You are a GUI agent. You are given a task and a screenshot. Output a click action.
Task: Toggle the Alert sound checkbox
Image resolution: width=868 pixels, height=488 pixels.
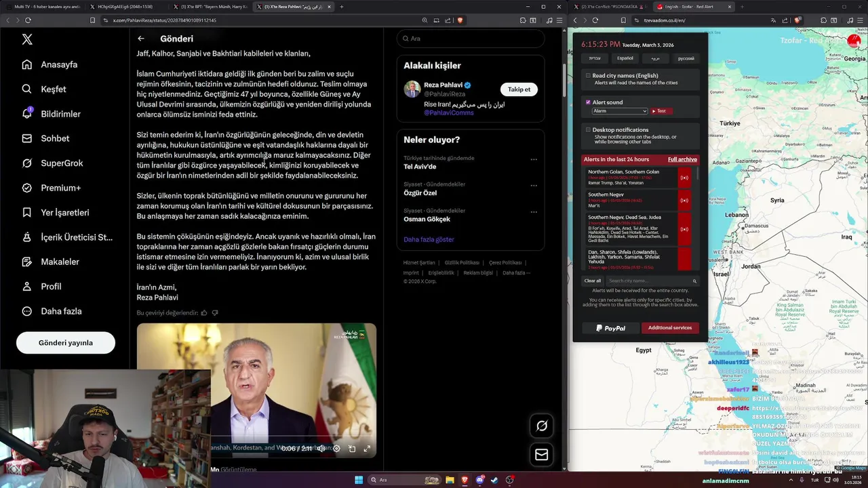[588, 102]
